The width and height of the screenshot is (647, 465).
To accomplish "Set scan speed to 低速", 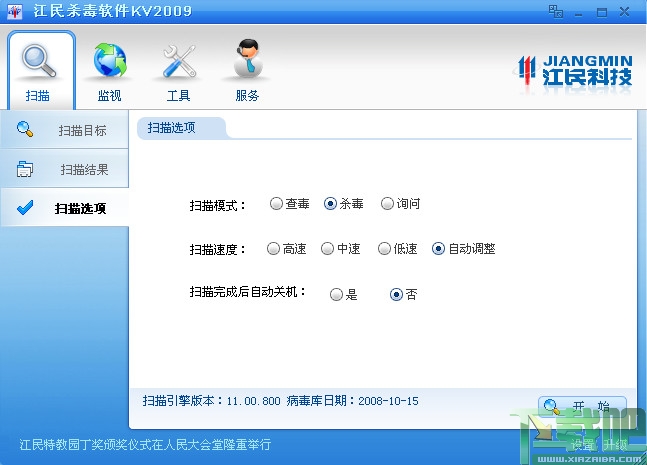I will (397, 248).
